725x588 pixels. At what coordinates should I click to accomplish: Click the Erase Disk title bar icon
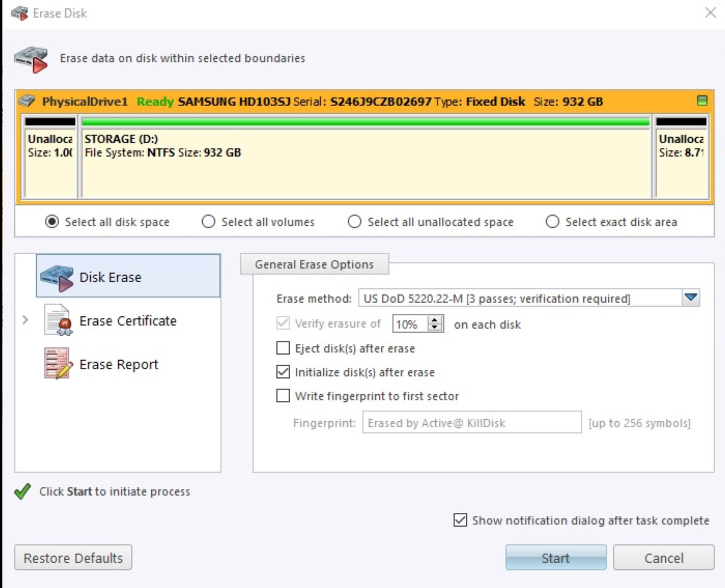(x=19, y=13)
